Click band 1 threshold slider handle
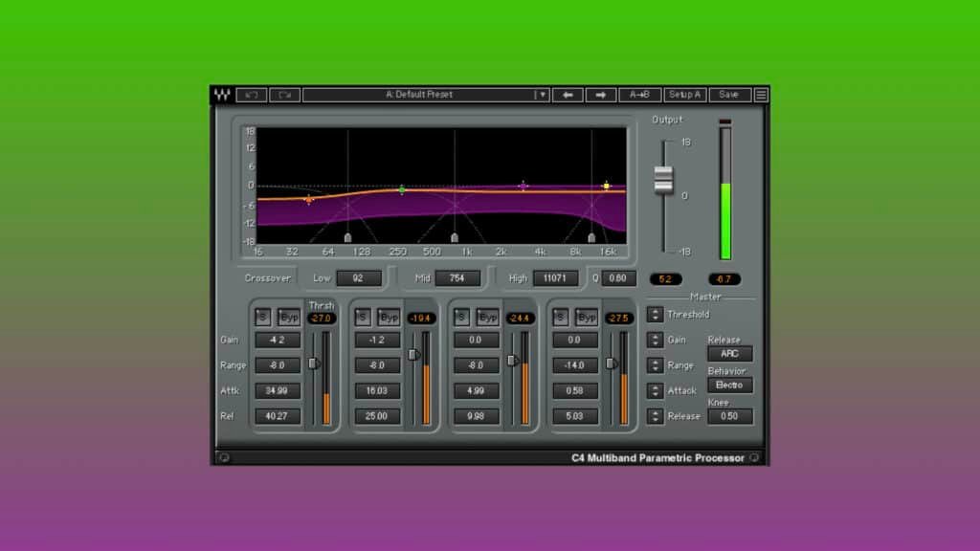The height and width of the screenshot is (551, 980). click(x=314, y=364)
